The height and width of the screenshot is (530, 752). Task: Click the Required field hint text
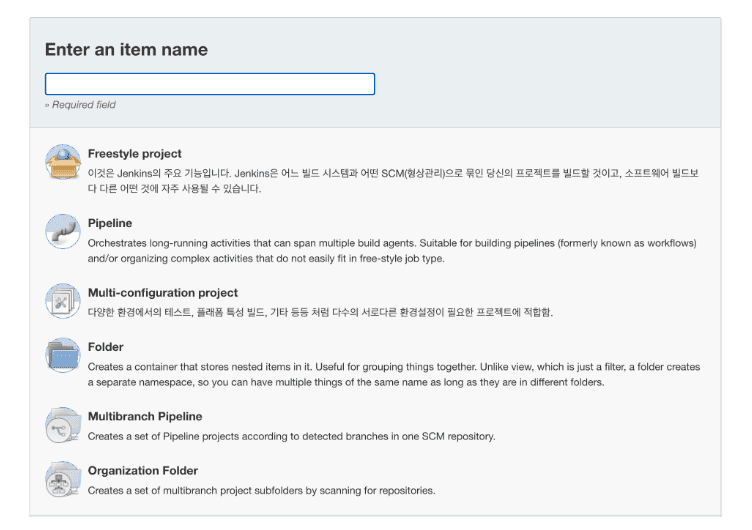click(x=80, y=105)
